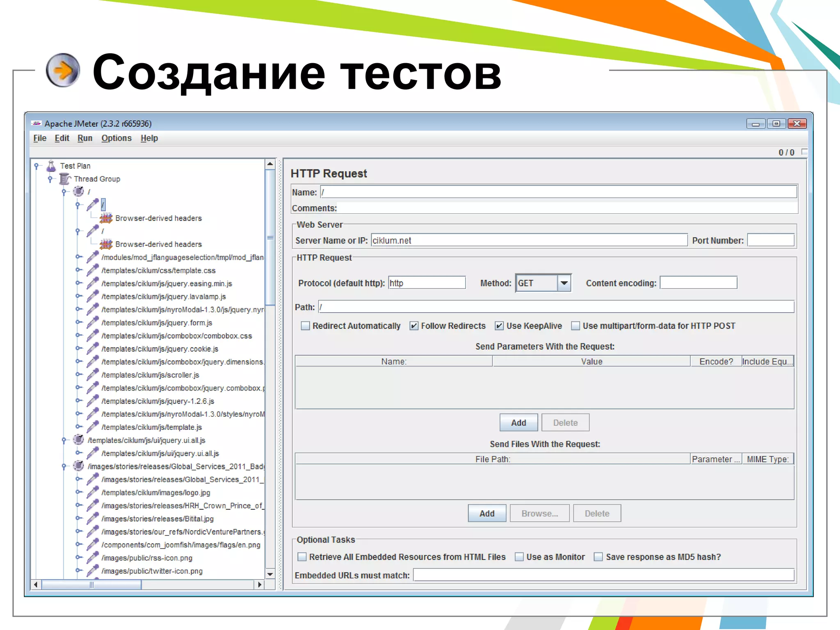
Task: Click the Browse... button
Action: coord(539,513)
